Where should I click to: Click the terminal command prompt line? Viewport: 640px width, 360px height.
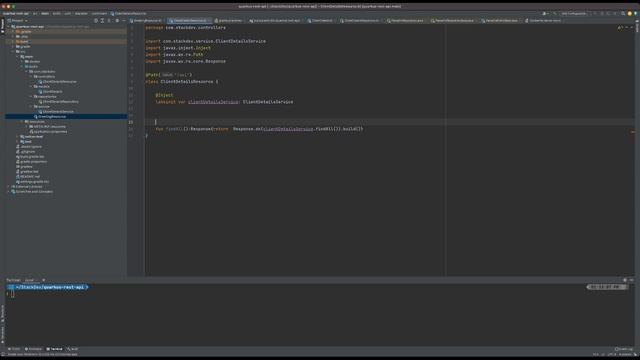(x=12, y=294)
